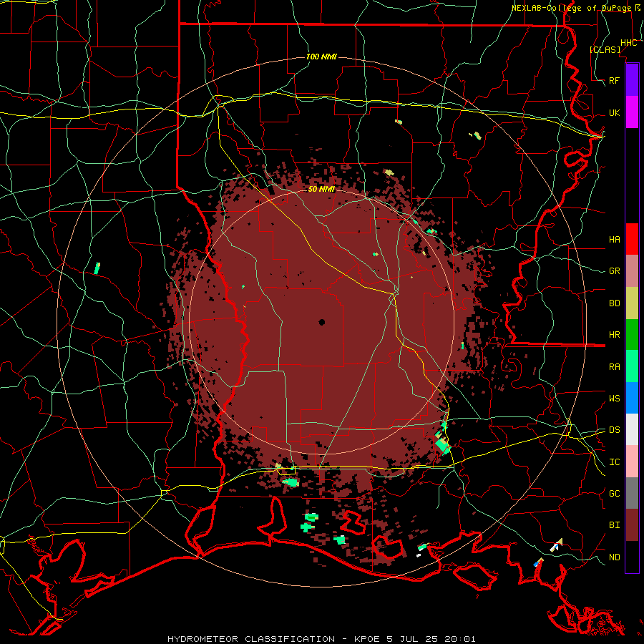
Task: Click the IC light pink legend swatch
Action: [x=632, y=462]
